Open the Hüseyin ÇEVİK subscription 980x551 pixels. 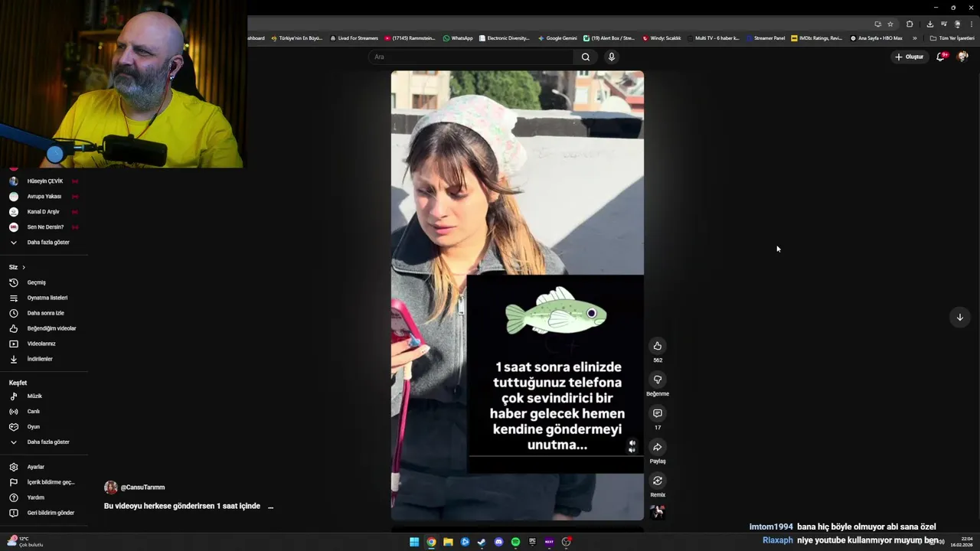point(44,181)
